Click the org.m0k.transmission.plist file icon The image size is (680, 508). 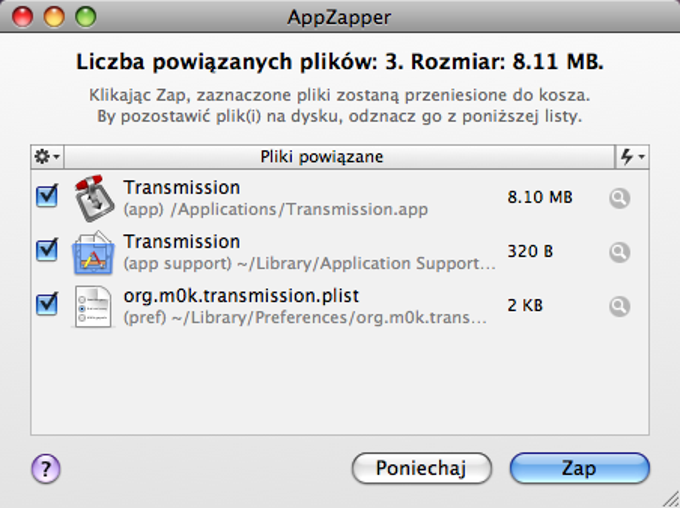(95, 306)
